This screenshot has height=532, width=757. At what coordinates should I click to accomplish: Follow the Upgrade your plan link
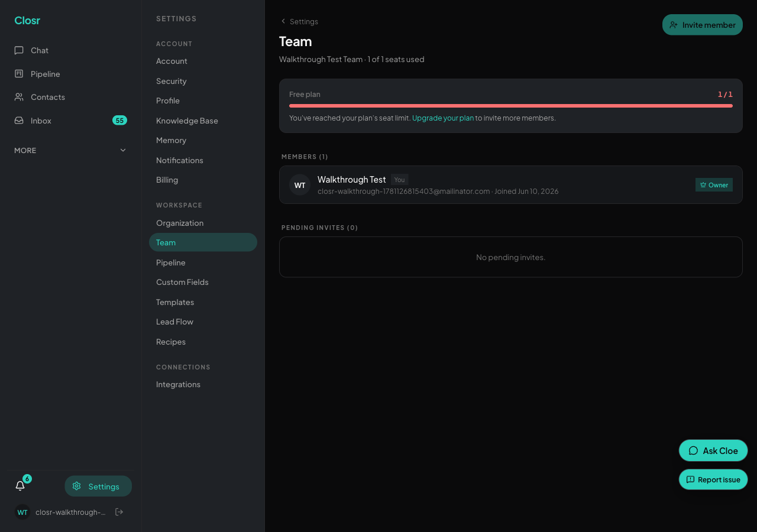click(x=443, y=118)
